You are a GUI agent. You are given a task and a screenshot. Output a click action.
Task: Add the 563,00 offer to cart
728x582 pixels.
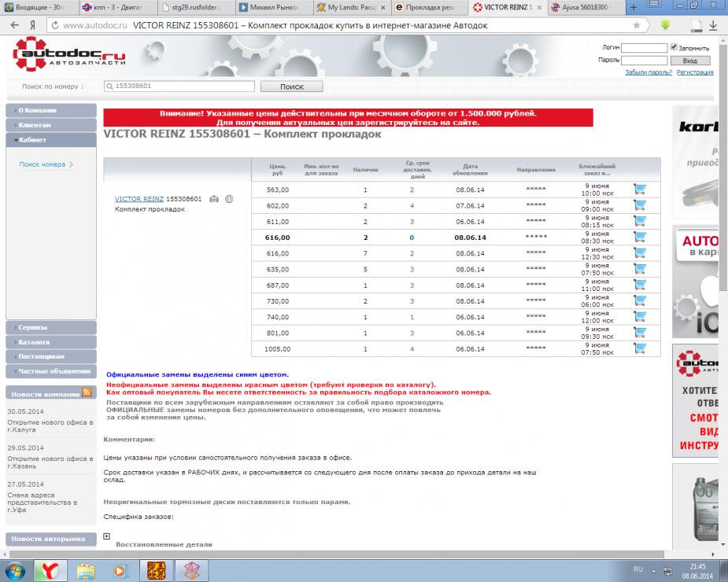640,189
